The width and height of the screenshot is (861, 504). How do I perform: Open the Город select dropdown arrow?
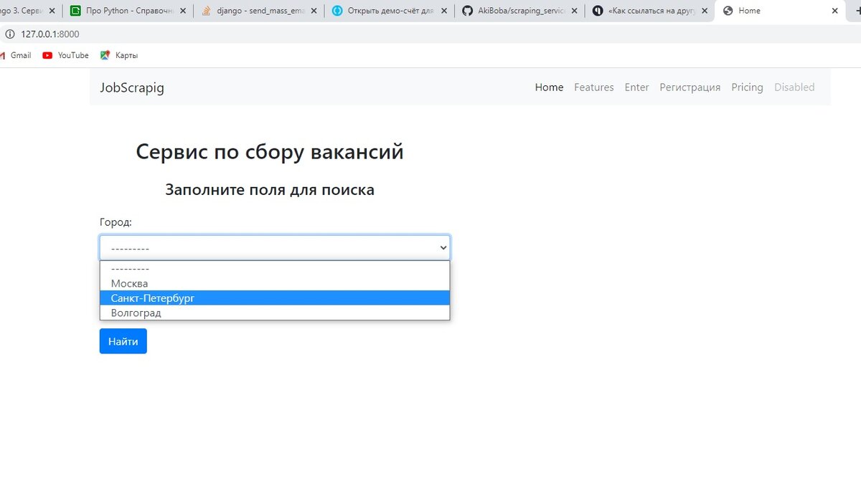coord(443,247)
